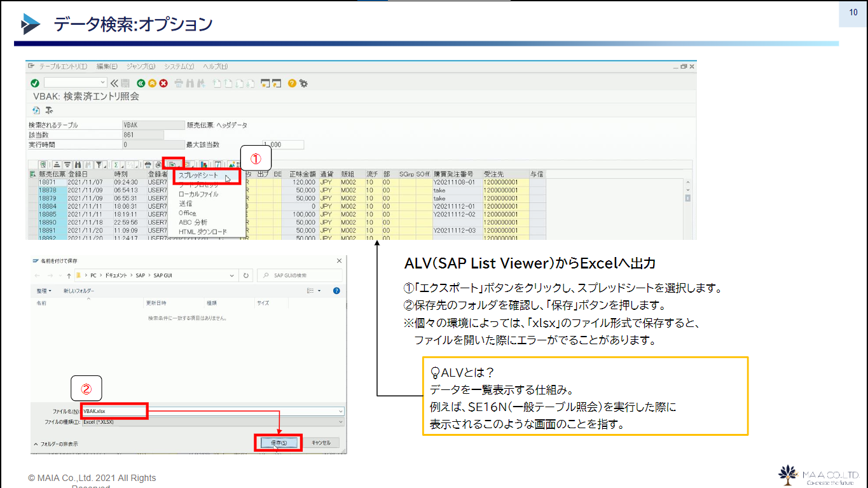Open view options dropdown in save dialog
868x488 pixels.
click(319, 291)
